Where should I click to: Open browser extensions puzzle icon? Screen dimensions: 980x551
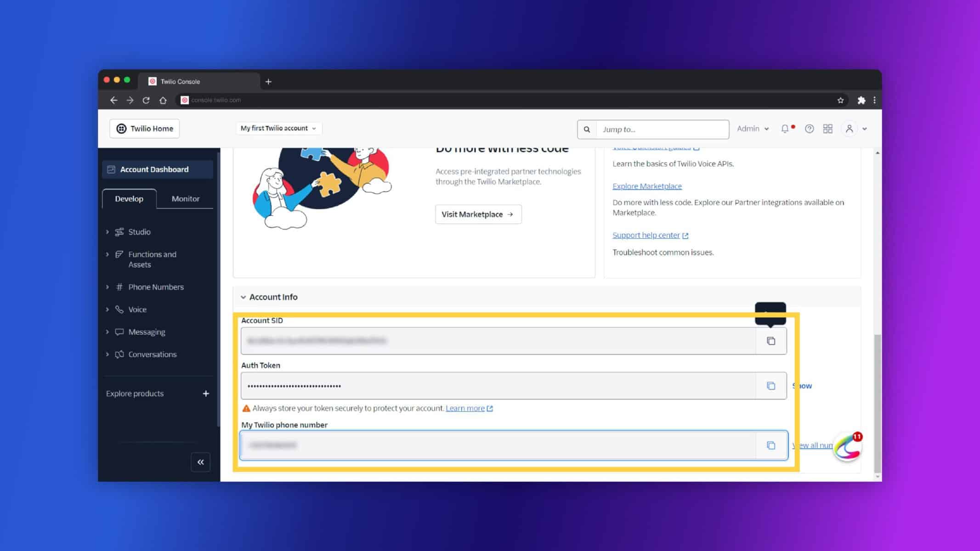pos(861,100)
